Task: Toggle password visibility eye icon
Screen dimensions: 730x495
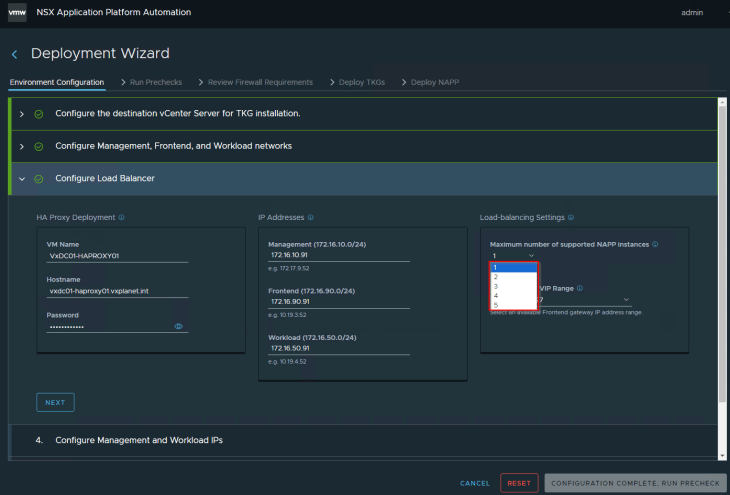Action: 178,326
